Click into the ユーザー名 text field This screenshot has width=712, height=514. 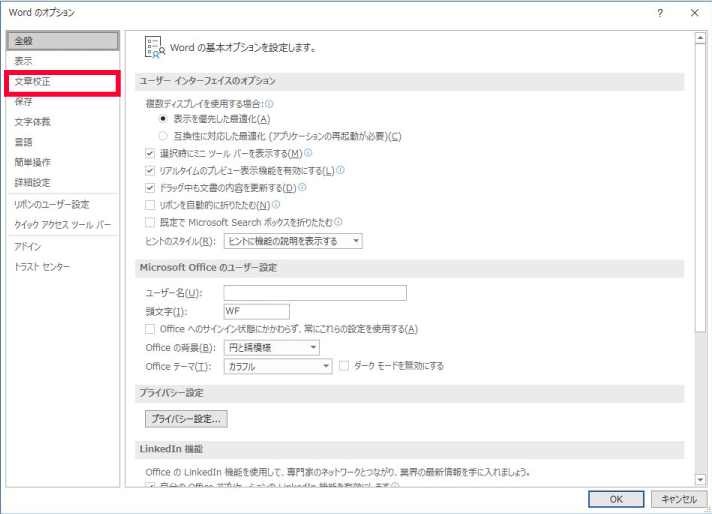(x=315, y=293)
